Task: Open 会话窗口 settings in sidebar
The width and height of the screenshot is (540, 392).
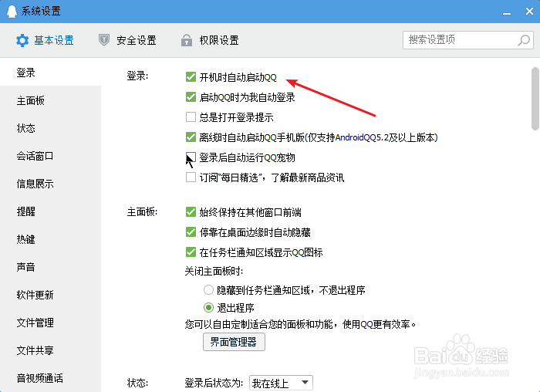Action: [x=50, y=156]
